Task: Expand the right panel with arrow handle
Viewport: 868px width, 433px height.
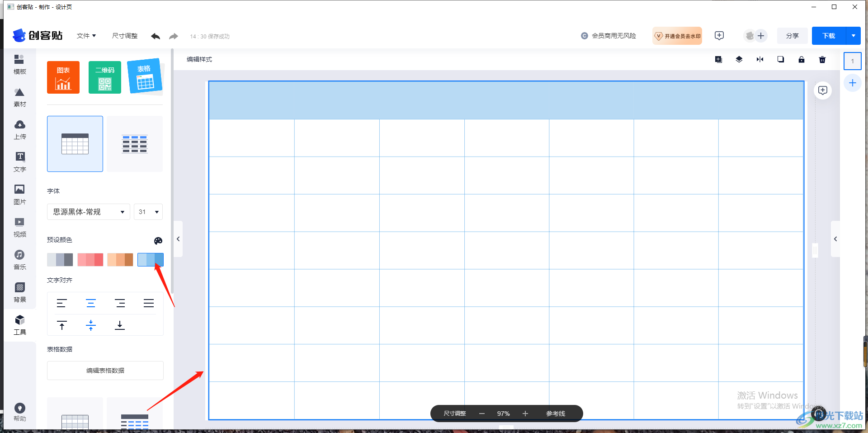Action: click(835, 239)
